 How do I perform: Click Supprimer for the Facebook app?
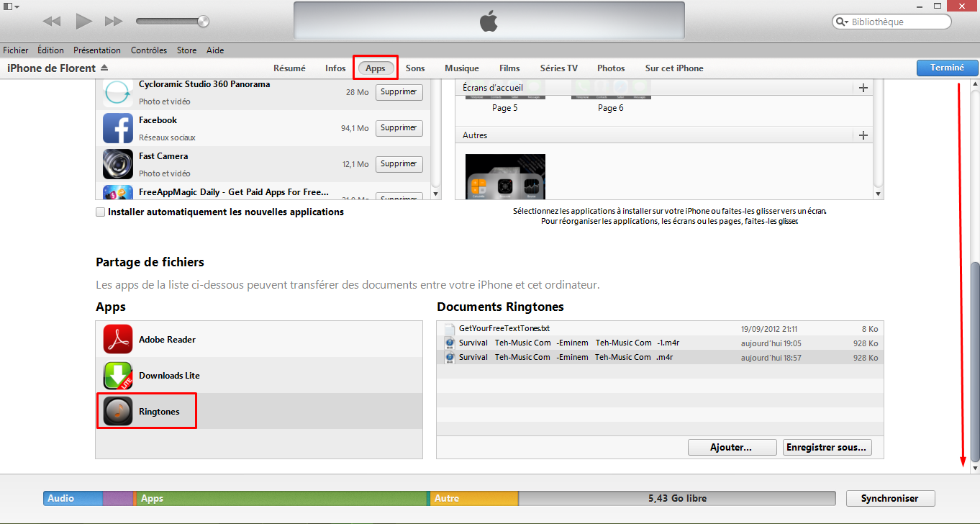[399, 128]
